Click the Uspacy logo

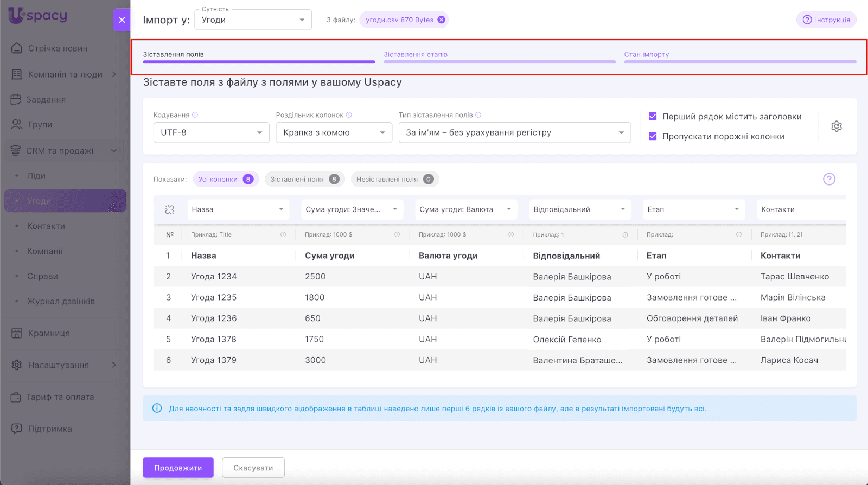38,15
